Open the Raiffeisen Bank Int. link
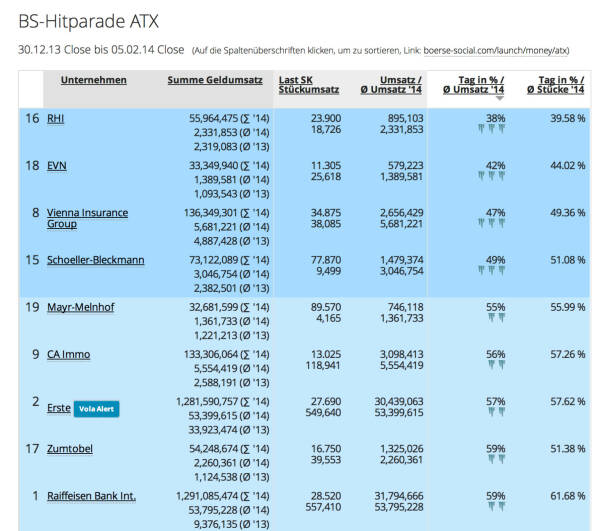This screenshot has width=600, height=531. pos(91,496)
